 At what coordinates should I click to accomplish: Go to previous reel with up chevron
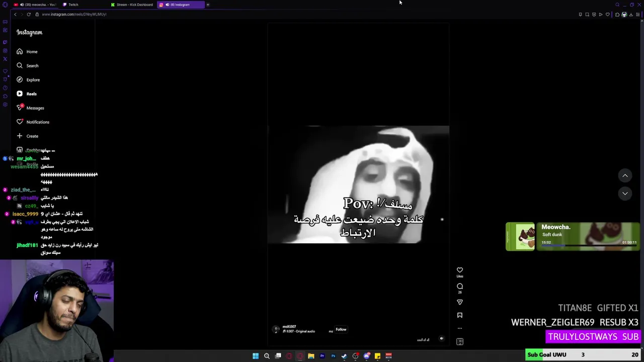click(x=625, y=175)
